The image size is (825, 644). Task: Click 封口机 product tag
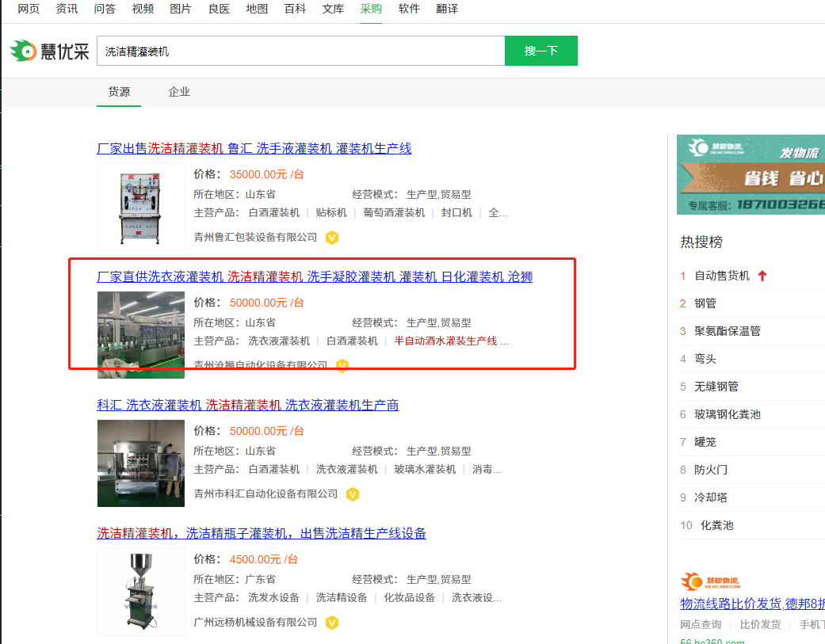[456, 213]
